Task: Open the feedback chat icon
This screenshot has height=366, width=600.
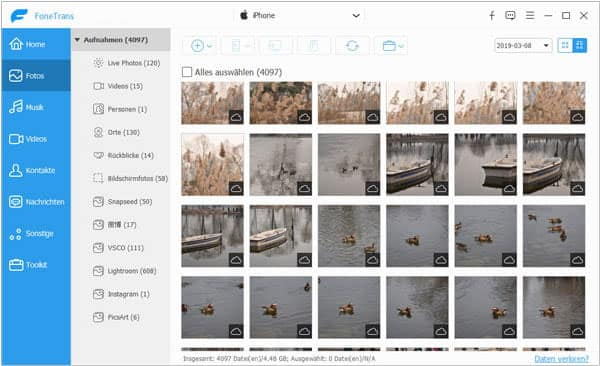Action: point(510,15)
